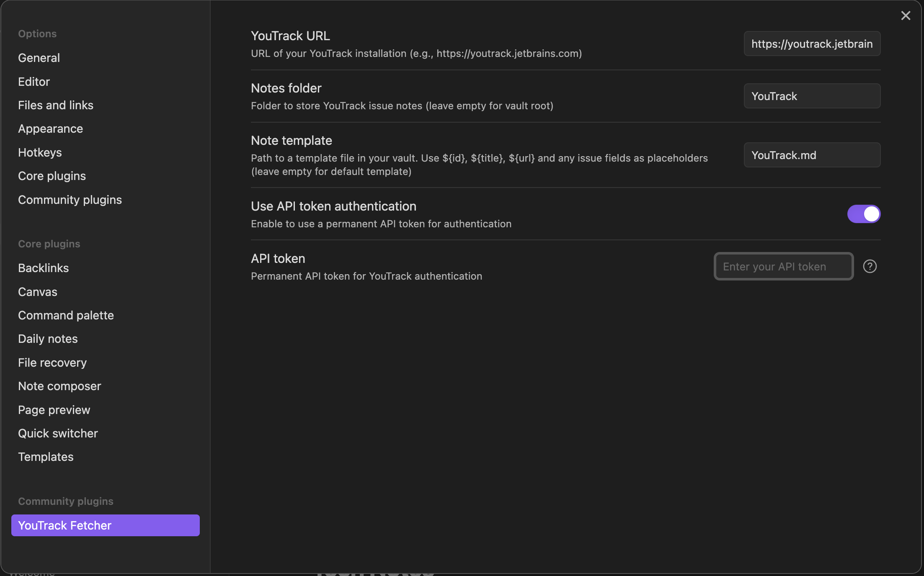
Task: Open Canvas plugin settings
Action: (x=38, y=292)
